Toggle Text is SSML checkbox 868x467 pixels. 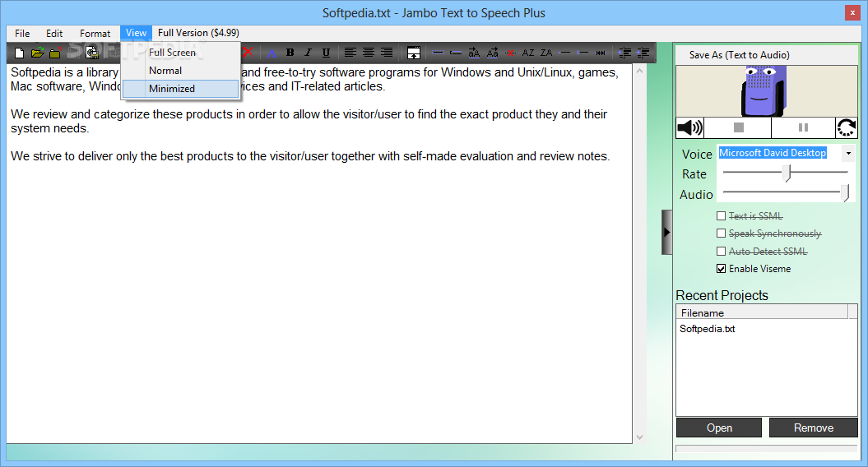pos(721,215)
